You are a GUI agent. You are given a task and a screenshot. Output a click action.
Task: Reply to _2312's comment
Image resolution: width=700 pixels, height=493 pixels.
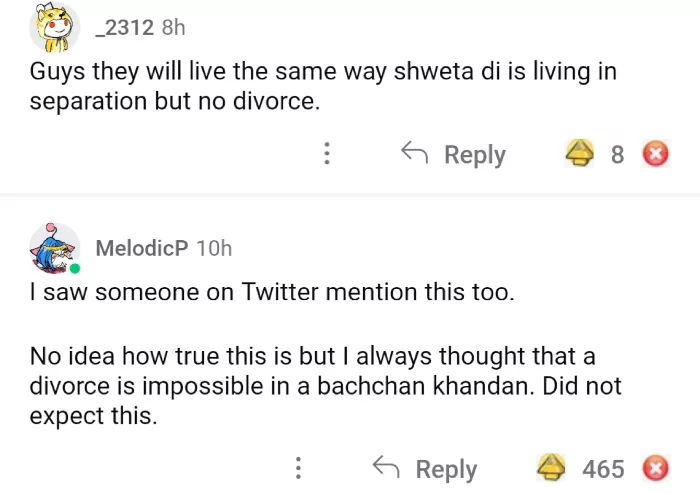(454, 154)
